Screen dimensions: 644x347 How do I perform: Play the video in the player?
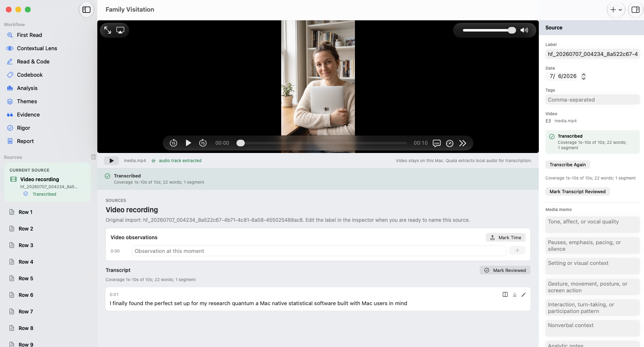tap(188, 143)
